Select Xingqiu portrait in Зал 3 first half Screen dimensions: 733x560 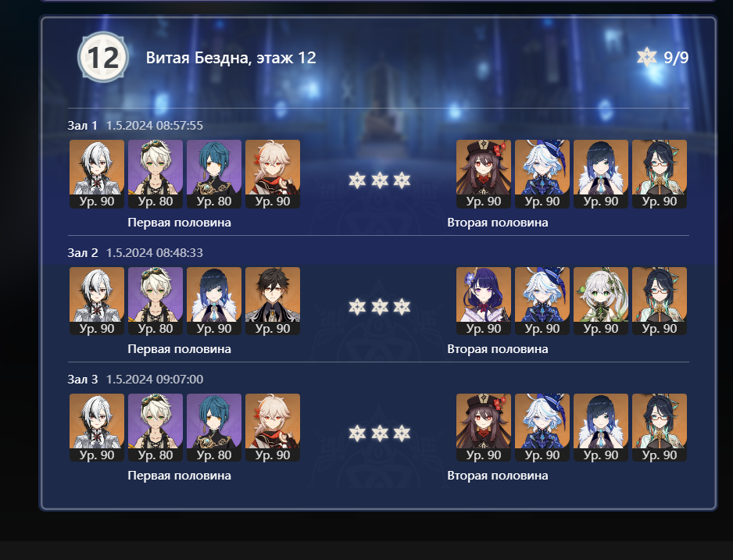tap(214, 427)
